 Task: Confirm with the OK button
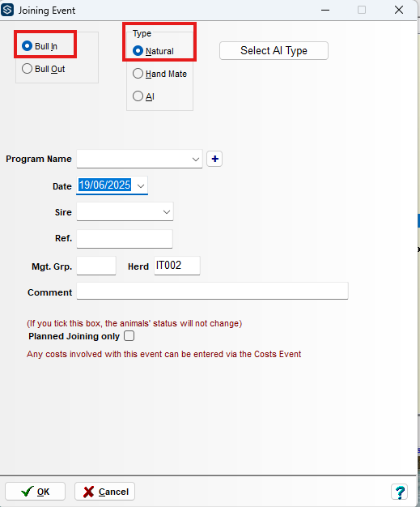tap(36, 492)
